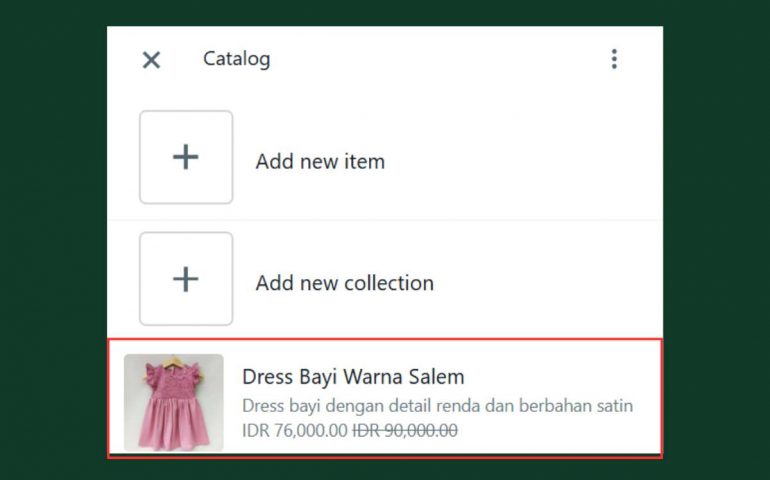This screenshot has height=480, width=770.
Task: Click the product description about renda and satin
Action: [437, 406]
